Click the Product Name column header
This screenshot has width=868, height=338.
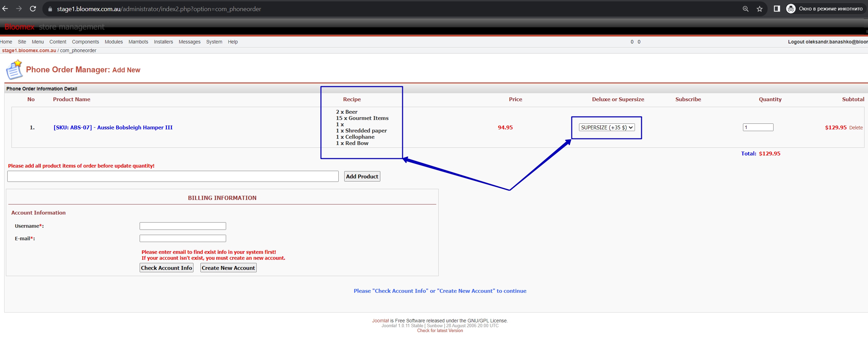[x=72, y=99]
